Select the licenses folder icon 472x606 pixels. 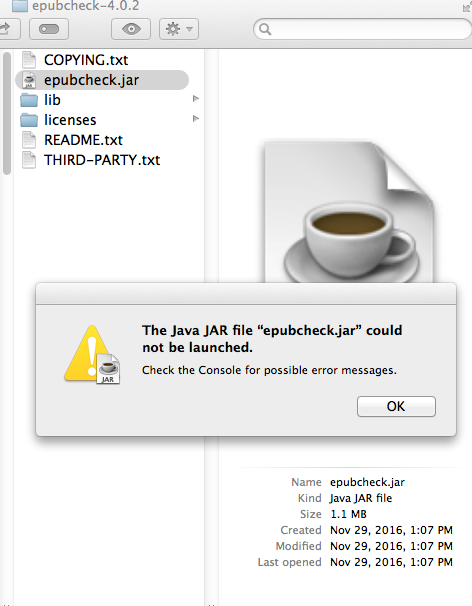coord(29,120)
